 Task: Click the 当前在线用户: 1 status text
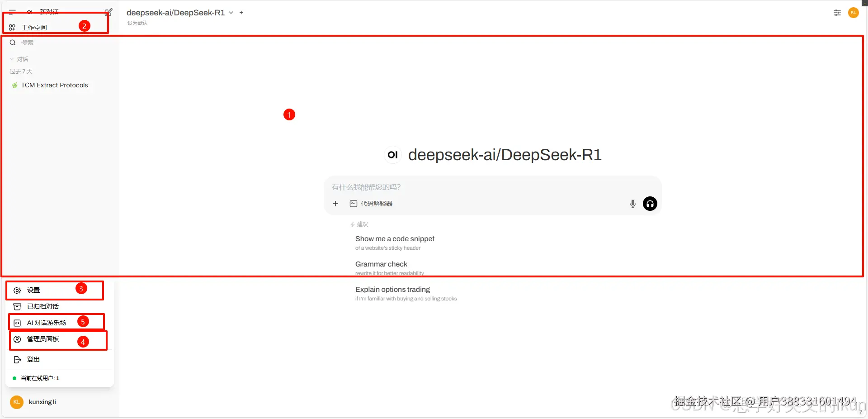coord(40,378)
